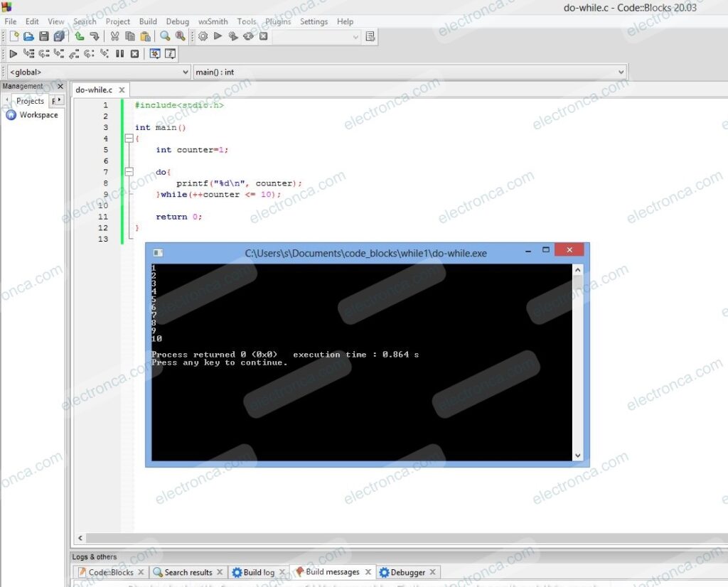Click the Build gear icon

pyautogui.click(x=203, y=36)
